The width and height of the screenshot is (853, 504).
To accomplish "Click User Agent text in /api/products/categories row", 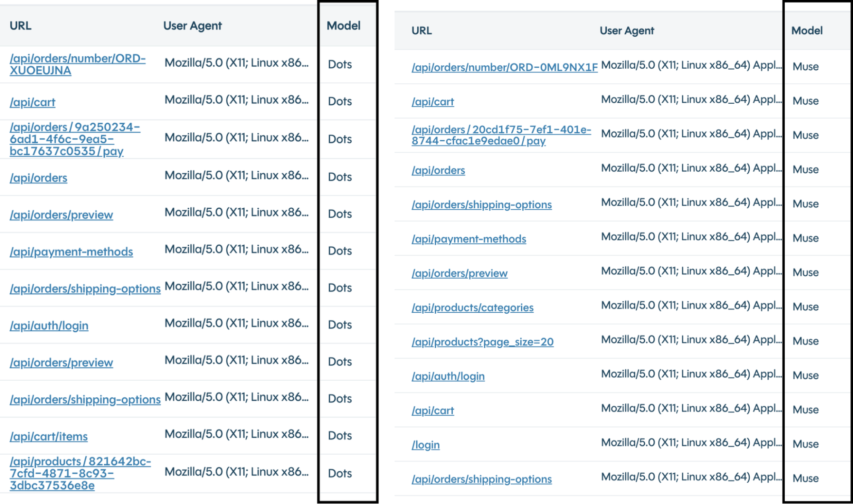I will point(691,306).
